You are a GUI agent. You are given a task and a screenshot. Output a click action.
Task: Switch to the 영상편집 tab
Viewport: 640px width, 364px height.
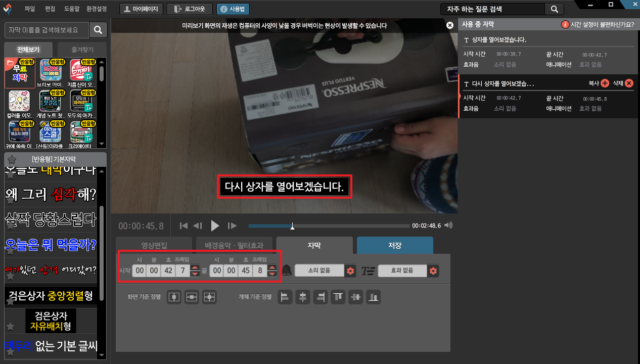click(x=154, y=245)
